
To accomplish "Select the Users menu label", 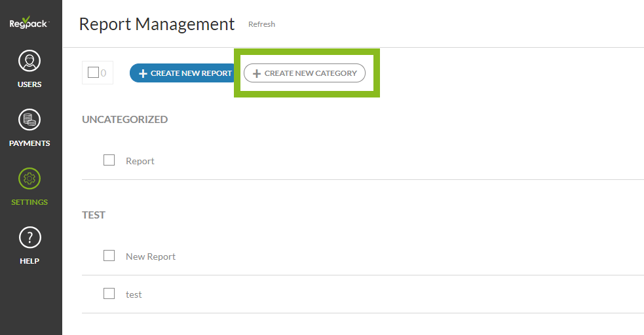I will point(29,84).
